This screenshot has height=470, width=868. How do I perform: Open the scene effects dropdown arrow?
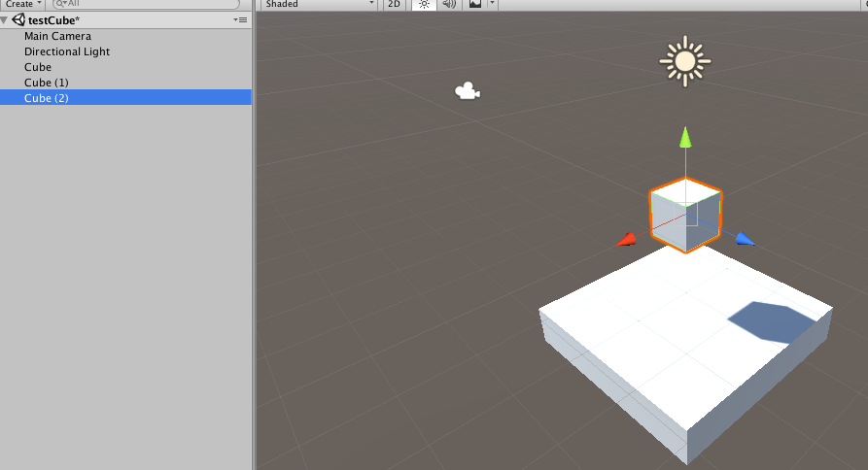pos(492,5)
